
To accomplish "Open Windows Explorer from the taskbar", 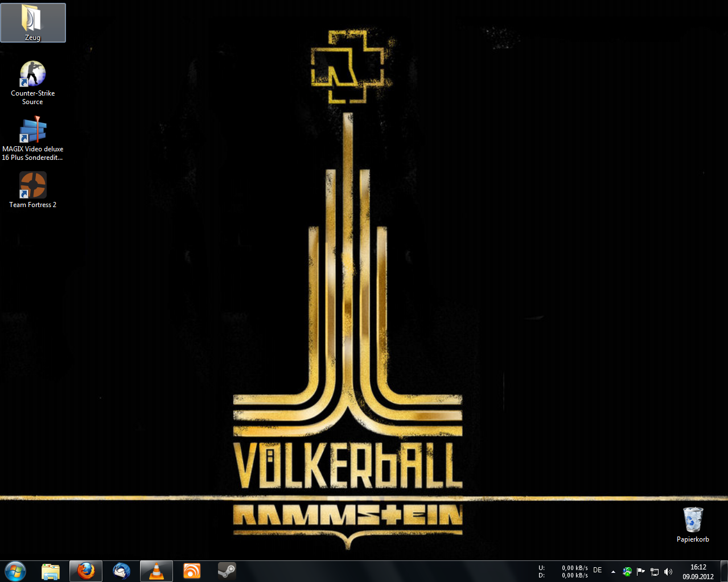I will click(x=51, y=571).
